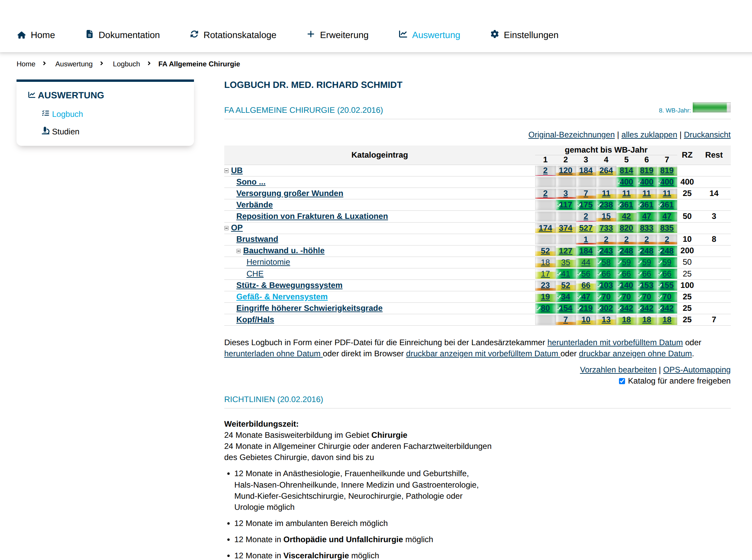
Task: Open Reposition von Frakturen & Luxationen
Action: tap(312, 216)
